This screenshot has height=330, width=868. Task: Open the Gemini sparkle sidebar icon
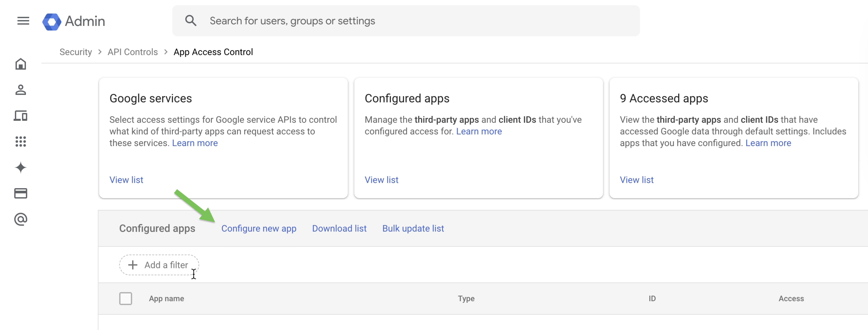pyautogui.click(x=21, y=168)
